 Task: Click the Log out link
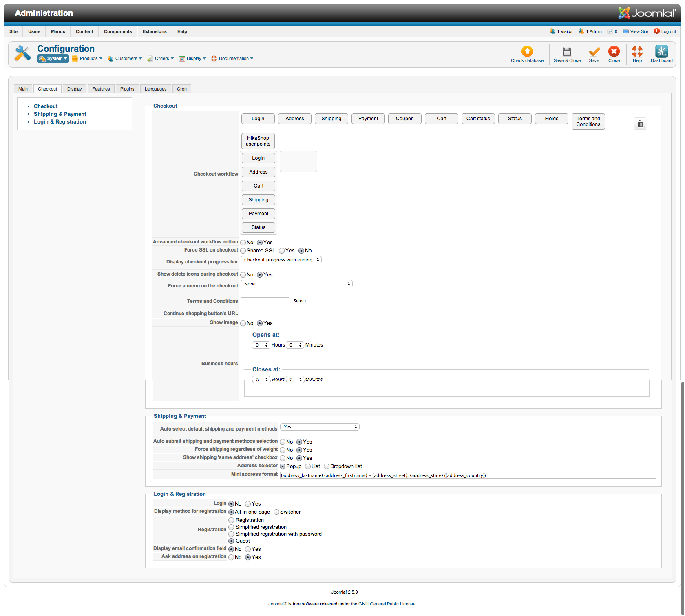point(668,31)
